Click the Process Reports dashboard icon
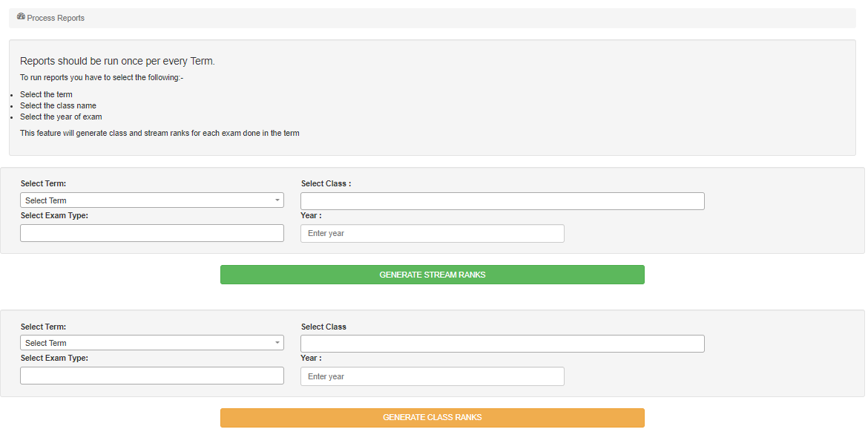 (x=21, y=16)
